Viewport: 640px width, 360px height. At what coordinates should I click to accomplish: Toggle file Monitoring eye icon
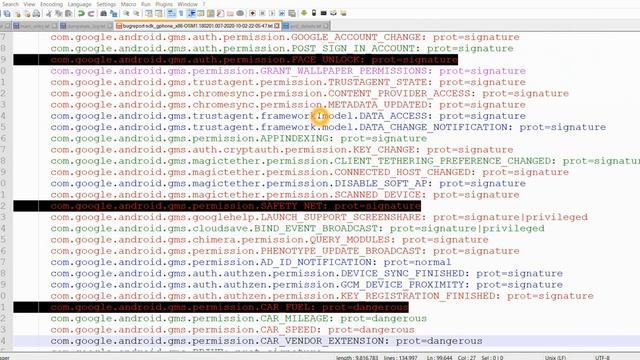240,13
